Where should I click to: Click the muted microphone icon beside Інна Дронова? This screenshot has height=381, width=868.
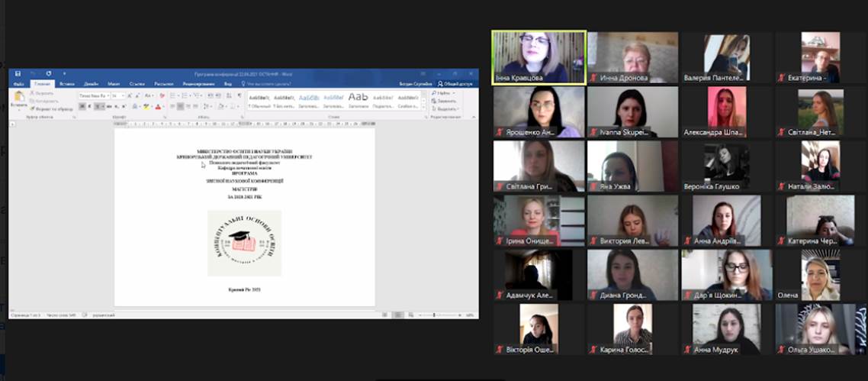[593, 78]
